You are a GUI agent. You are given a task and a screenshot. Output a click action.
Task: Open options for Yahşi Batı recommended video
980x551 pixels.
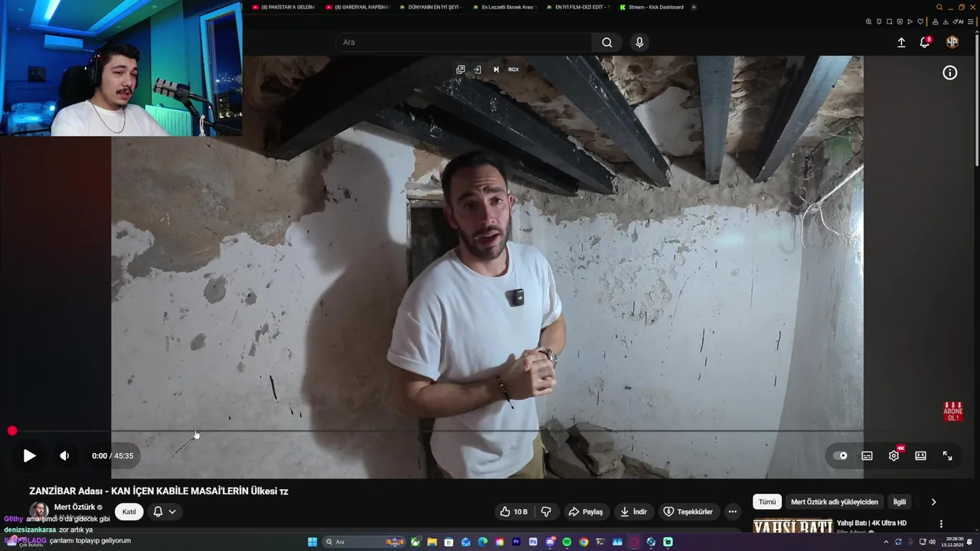pos(941,523)
